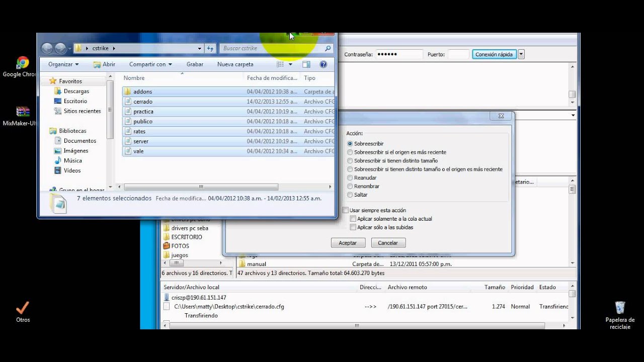Check Aplicar sólo a las subidas
644x362 pixels.
(353, 227)
